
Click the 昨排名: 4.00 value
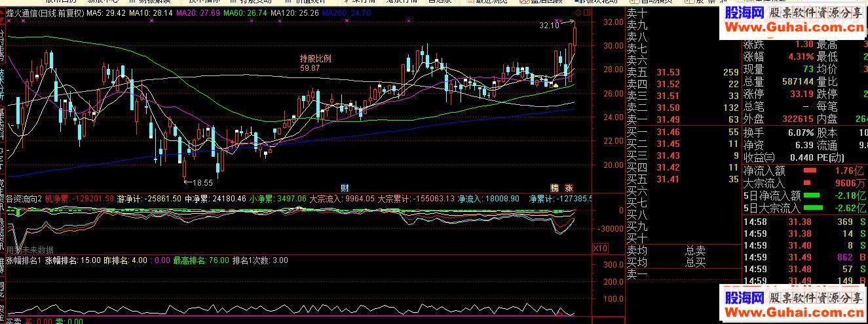click(x=125, y=260)
